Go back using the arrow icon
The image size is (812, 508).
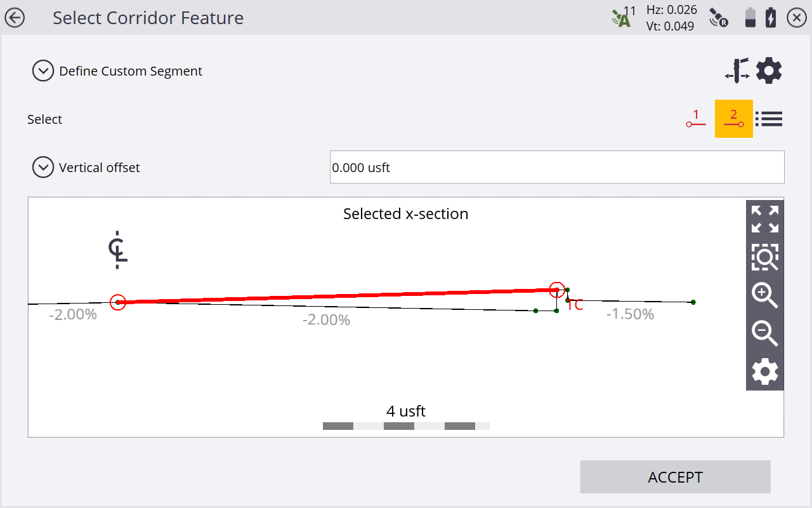coord(15,18)
